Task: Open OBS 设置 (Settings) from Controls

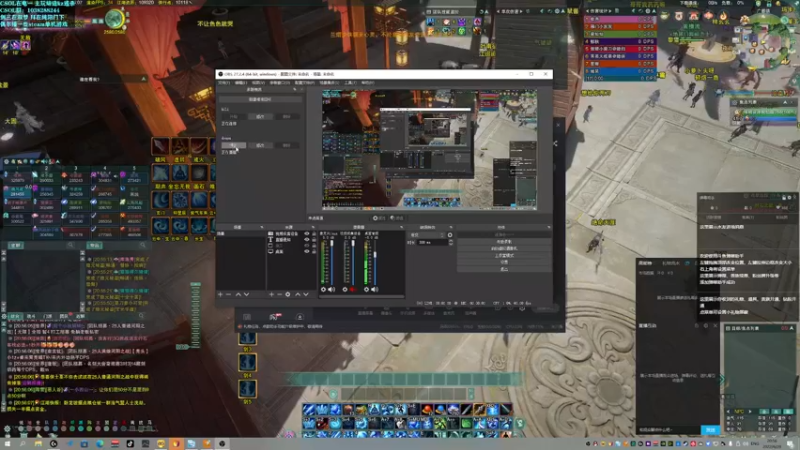Action: (x=504, y=262)
